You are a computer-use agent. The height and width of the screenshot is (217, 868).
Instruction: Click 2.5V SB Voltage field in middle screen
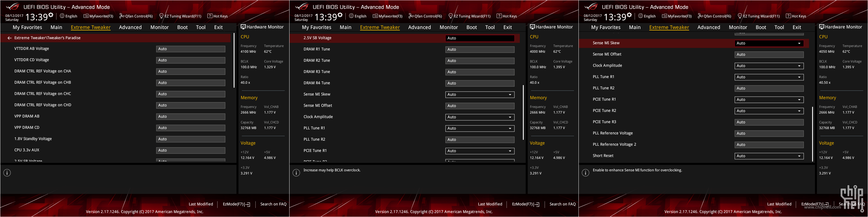coord(480,38)
